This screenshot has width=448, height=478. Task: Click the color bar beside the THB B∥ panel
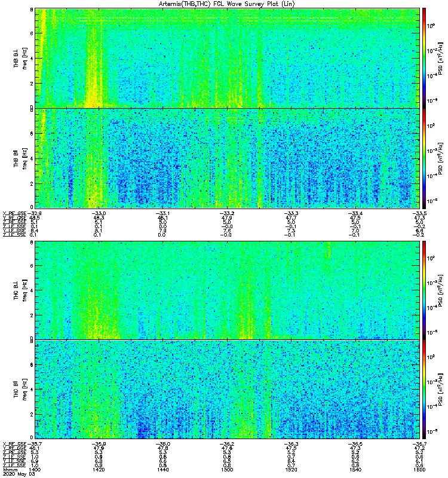click(424, 158)
